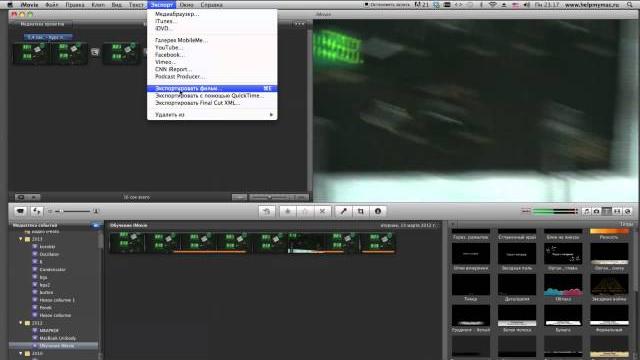Click the unmark (hollow star) button
Viewport: 640px width, 360px height.
click(x=305, y=211)
